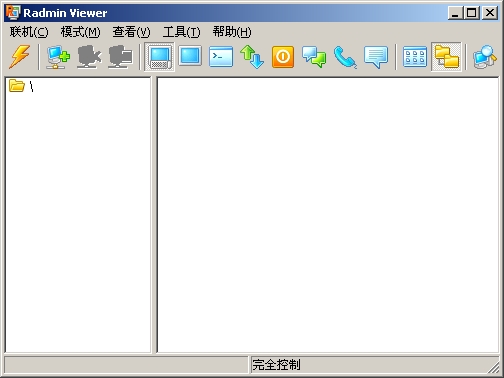Image resolution: width=504 pixels, height=378 pixels.
Task: Choose the Telnet console mode icon
Action: [221, 56]
